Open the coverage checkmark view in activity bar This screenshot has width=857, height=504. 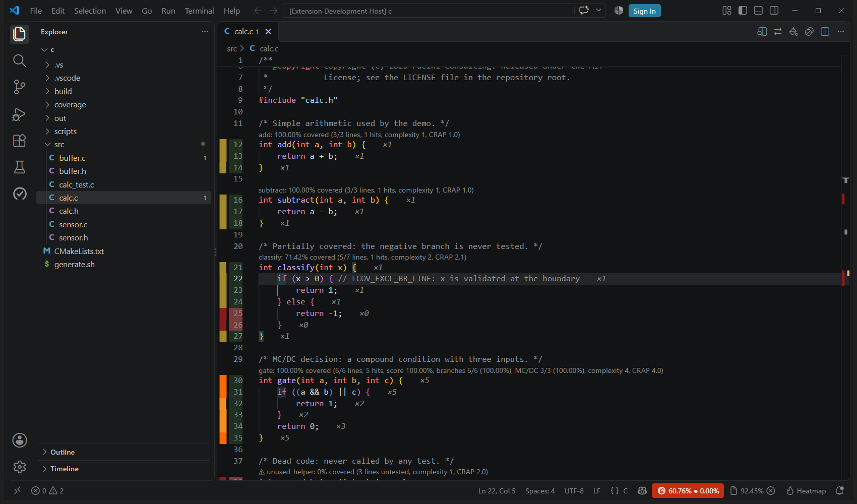[x=19, y=194]
